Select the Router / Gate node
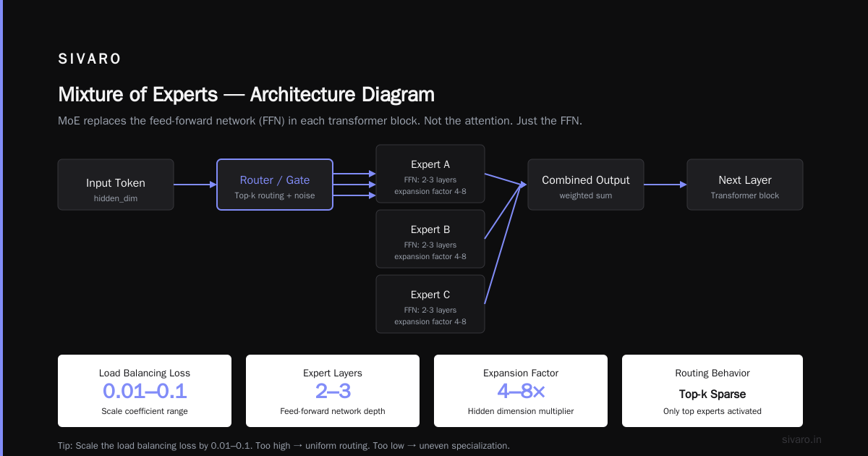The image size is (868, 456). 275,185
